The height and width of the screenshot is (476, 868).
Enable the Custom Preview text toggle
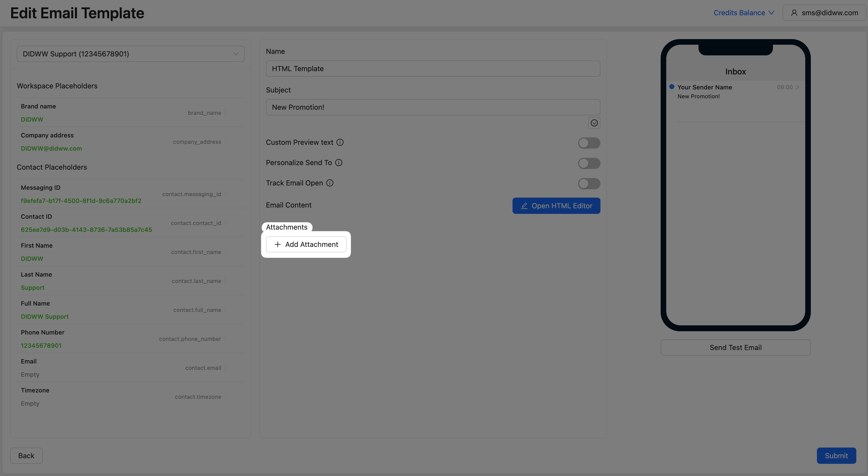click(x=589, y=143)
